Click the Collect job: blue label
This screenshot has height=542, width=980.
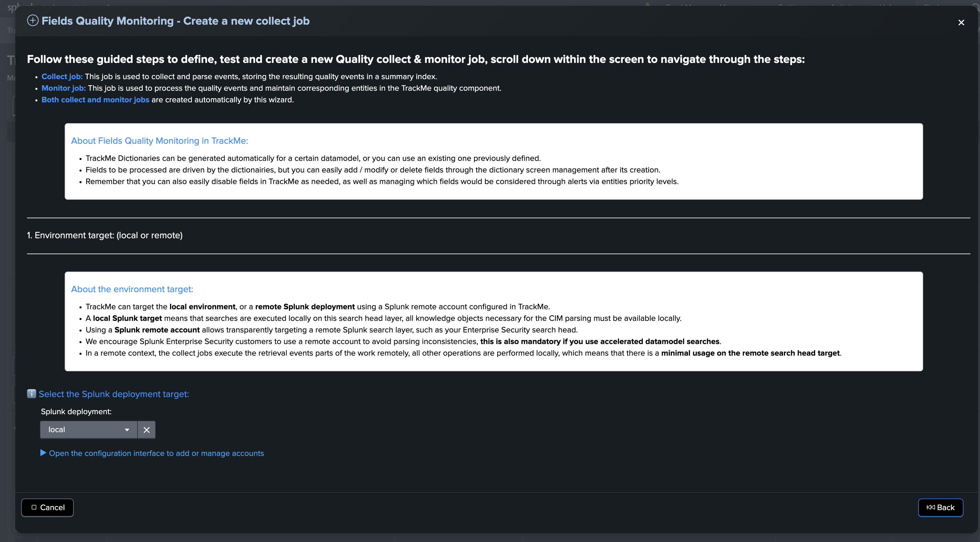tap(62, 77)
